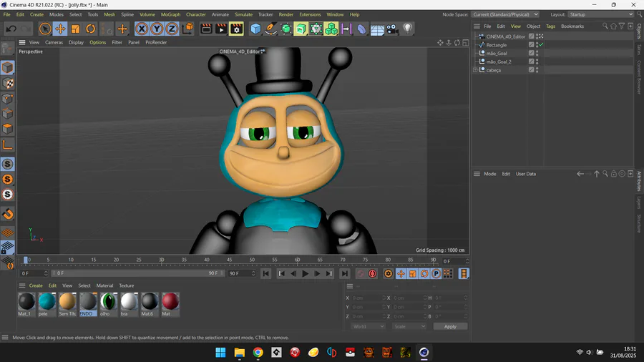
Task: Click frame 45 on the timeline
Action: pyautogui.click(x=229, y=260)
